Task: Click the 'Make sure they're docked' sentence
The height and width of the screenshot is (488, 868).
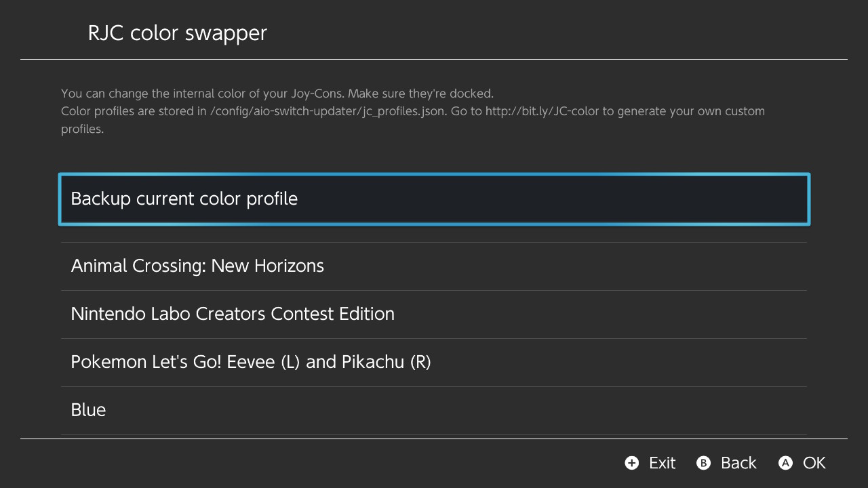Action: coord(420,94)
